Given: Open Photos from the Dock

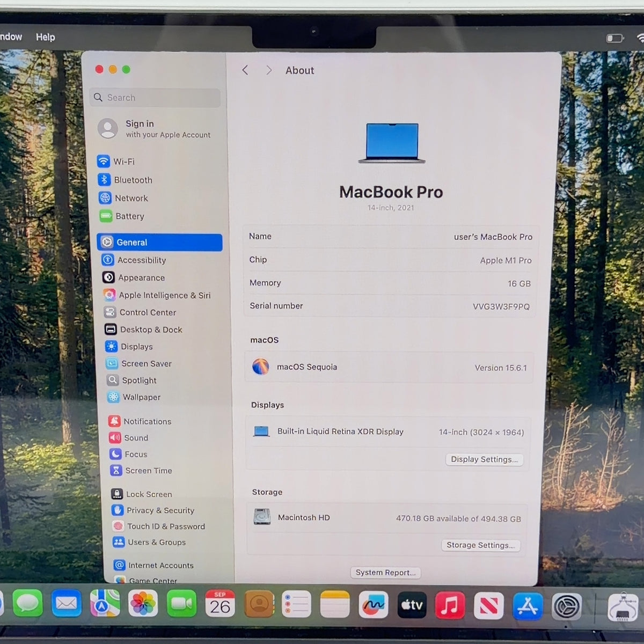Looking at the screenshot, I should click(x=143, y=604).
